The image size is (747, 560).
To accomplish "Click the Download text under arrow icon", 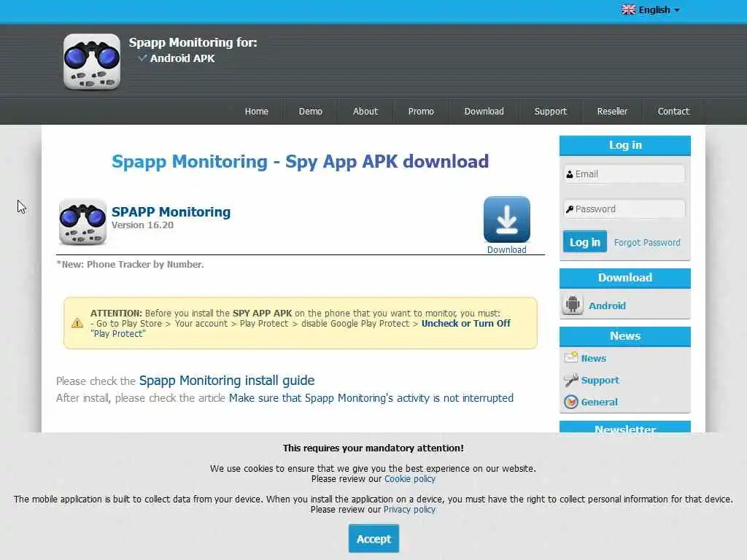I will [x=506, y=249].
